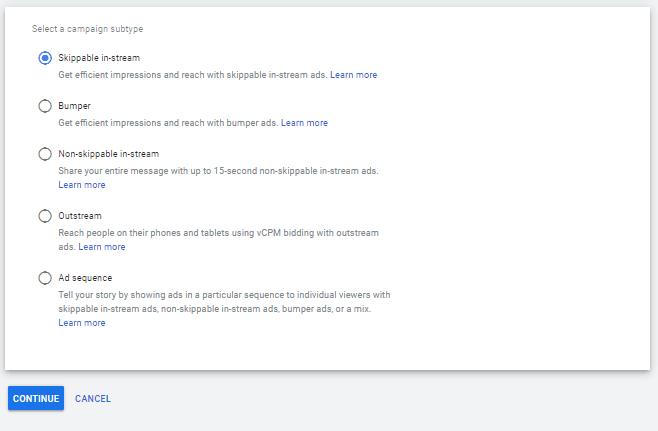Click the Ad sequence label text
658x431 pixels.
coord(85,278)
